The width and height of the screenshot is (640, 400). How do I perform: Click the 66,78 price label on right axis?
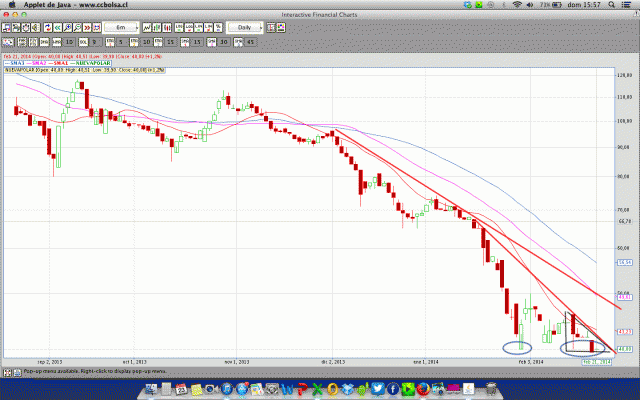pyautogui.click(x=624, y=221)
